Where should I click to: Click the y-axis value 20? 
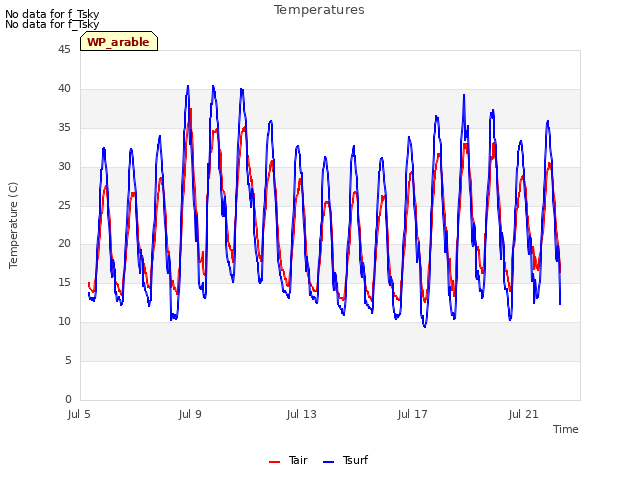[64, 244]
